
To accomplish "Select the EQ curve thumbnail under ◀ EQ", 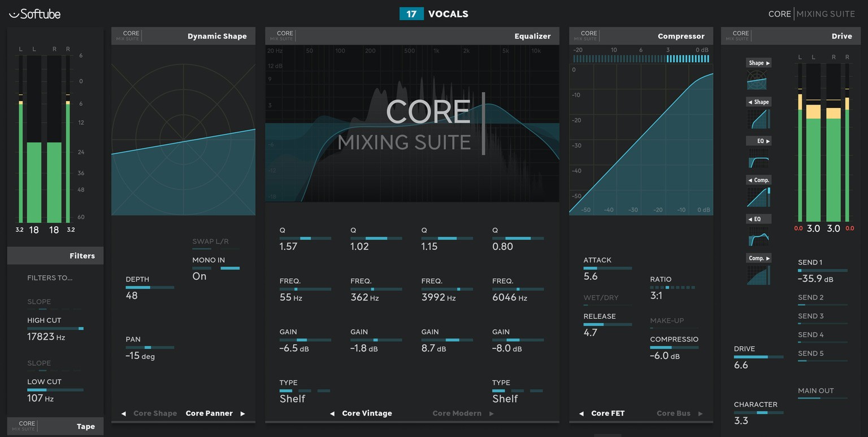I will (x=758, y=236).
